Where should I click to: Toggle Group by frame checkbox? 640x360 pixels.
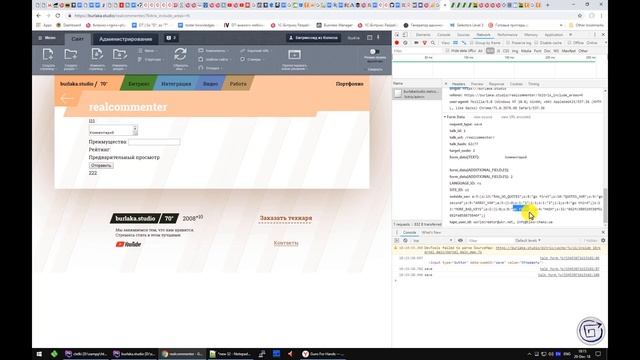[x=472, y=43]
